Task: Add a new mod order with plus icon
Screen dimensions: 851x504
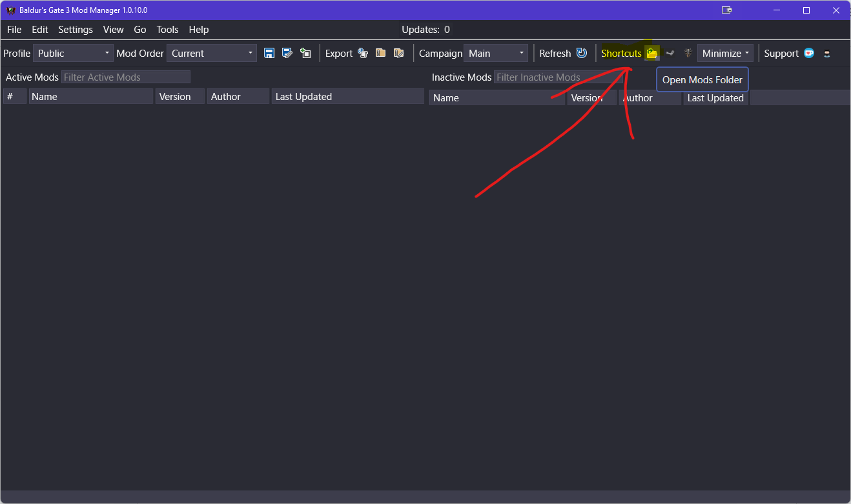Action: pyautogui.click(x=305, y=53)
